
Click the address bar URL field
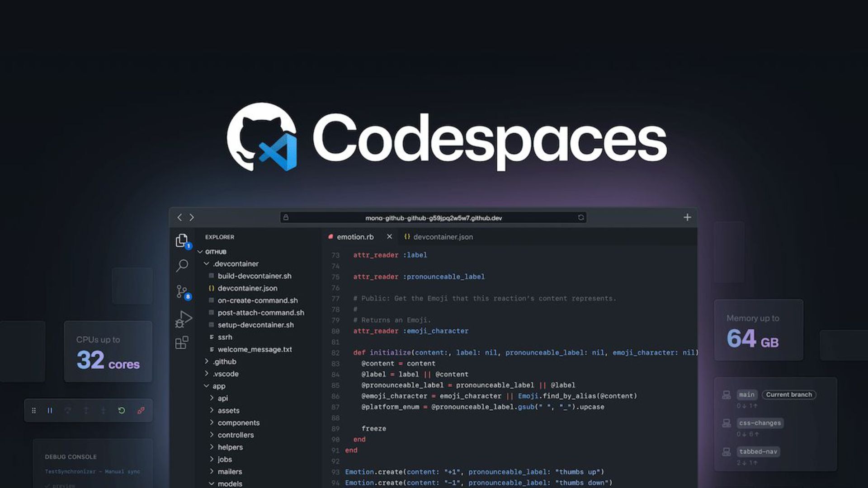coord(433,218)
